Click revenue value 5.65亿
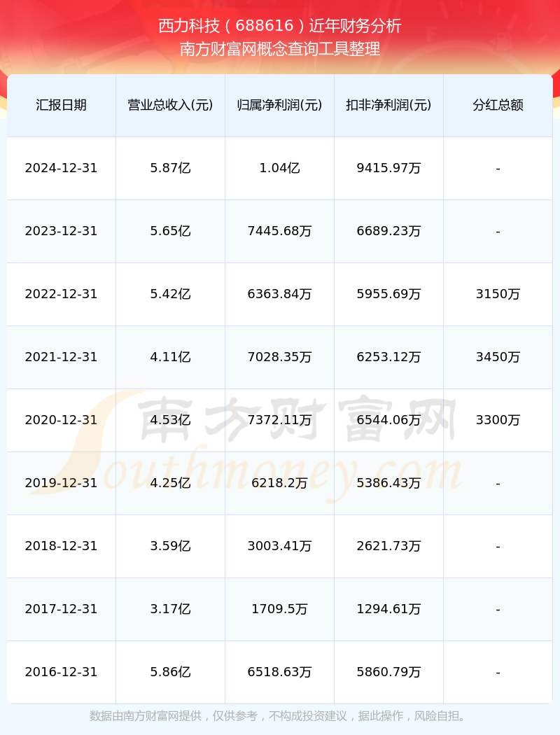The width and height of the screenshot is (560, 735). pos(171,231)
